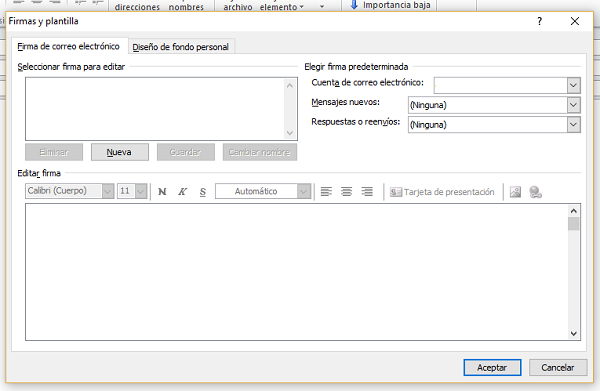Click the Guardar button
Image resolution: width=600 pixels, height=391 pixels.
pos(186,152)
